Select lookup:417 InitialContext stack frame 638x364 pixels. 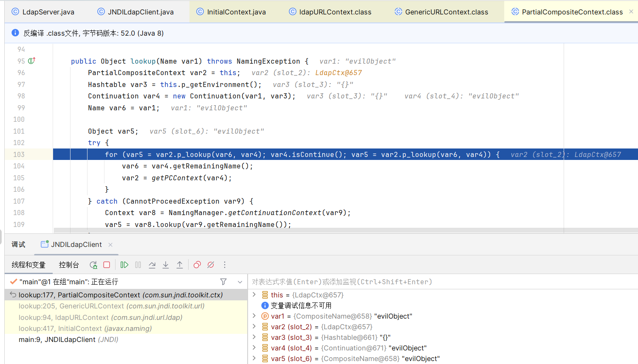pos(126,328)
